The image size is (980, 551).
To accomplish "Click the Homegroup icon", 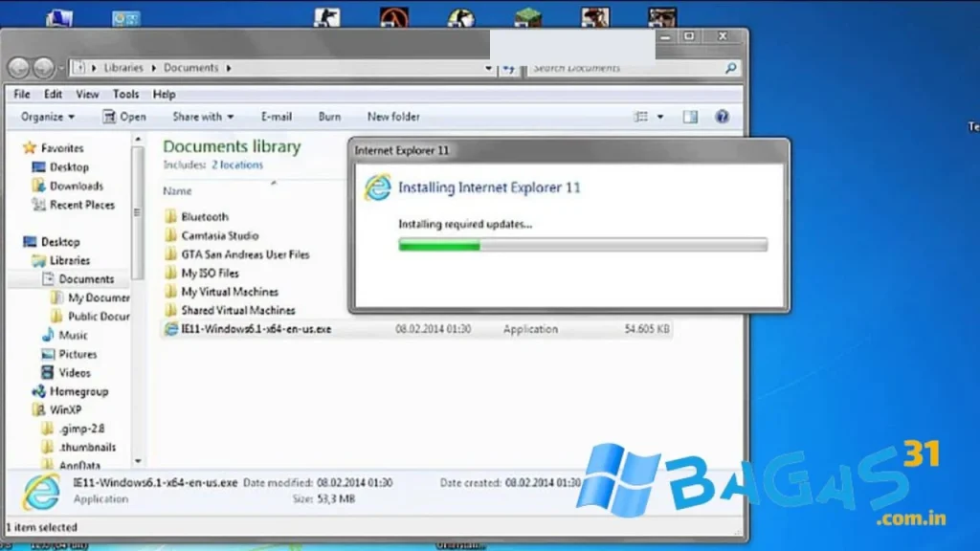I will (x=38, y=391).
